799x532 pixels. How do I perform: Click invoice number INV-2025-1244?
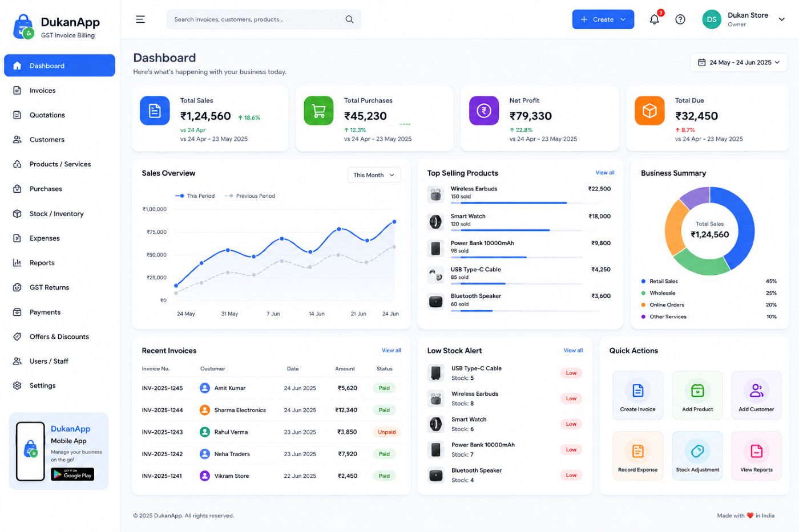click(162, 410)
